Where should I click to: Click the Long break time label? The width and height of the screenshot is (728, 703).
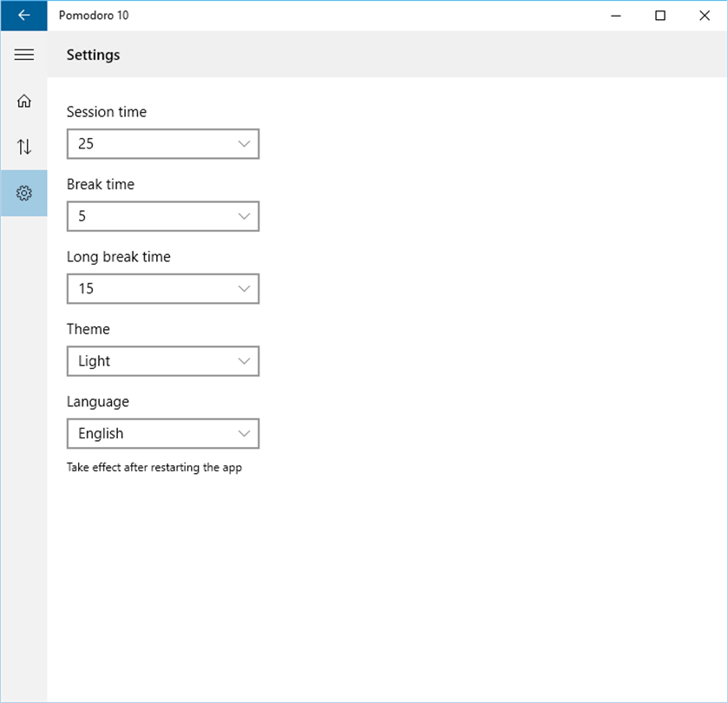(x=118, y=257)
